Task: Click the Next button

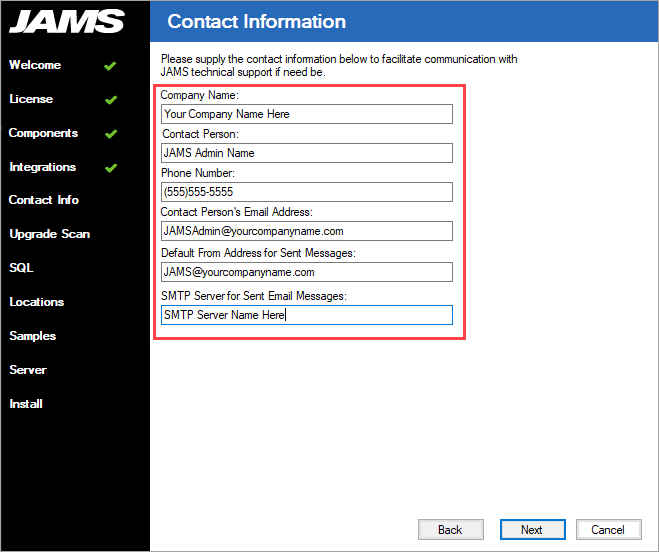Action: point(532,529)
